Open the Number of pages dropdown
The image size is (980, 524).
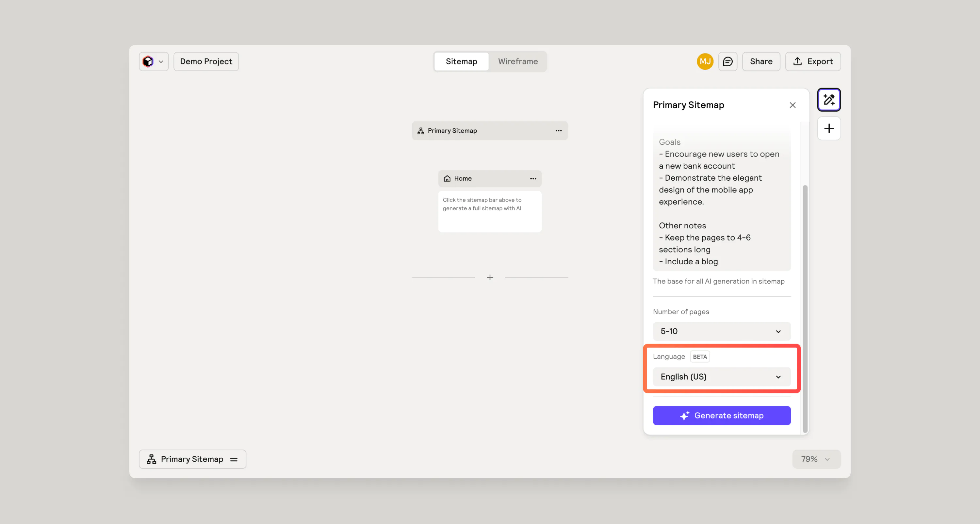[x=721, y=332]
